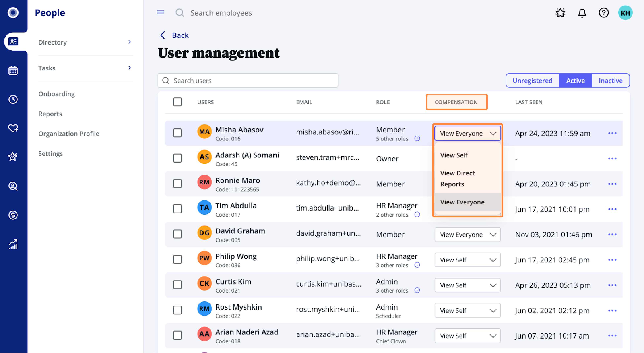Screen dimensions: 644x353
Task: Open Organization Profile in sidebar
Action: (x=69, y=133)
